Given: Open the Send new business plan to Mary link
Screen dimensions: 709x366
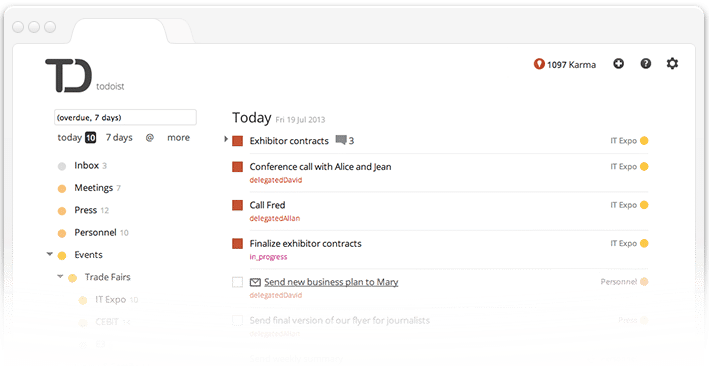Looking at the screenshot, I should [331, 282].
